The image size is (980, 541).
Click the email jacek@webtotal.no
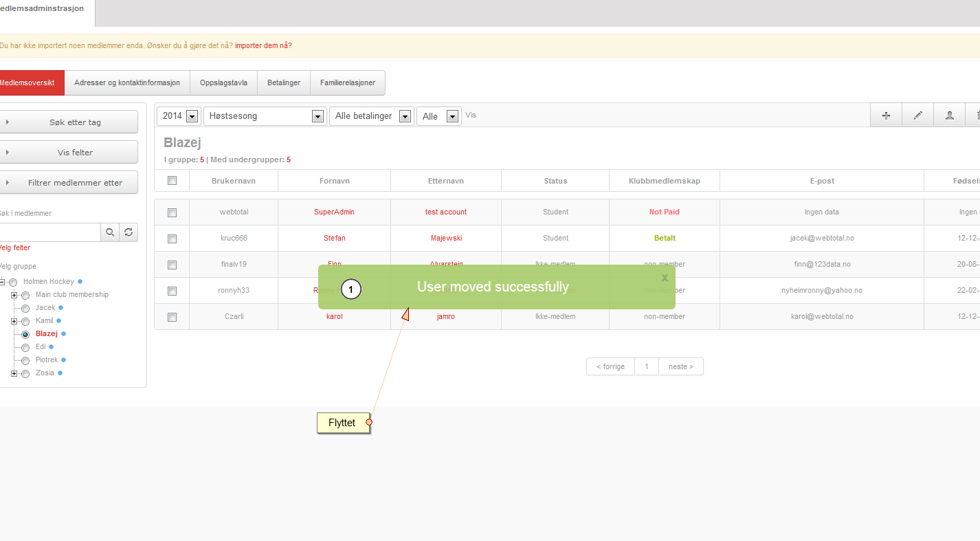coord(822,238)
